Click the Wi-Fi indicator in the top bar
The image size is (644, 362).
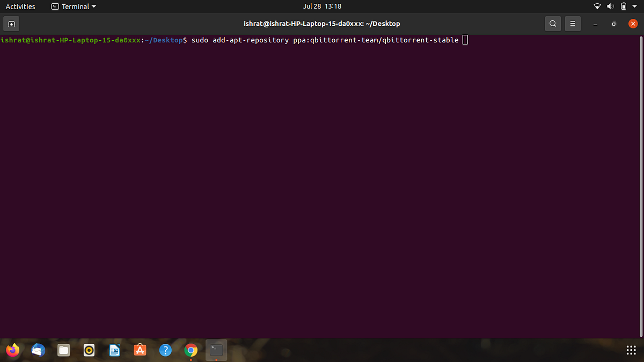coord(597,6)
